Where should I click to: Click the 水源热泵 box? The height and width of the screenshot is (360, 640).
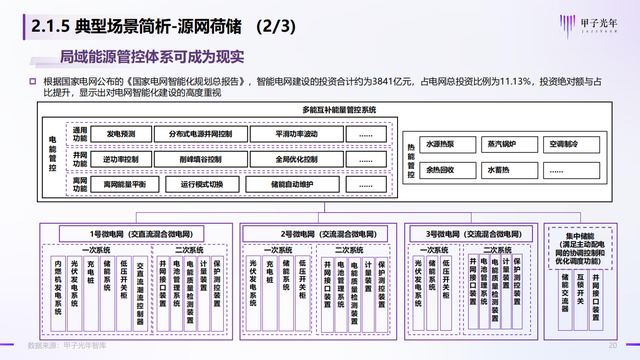pos(447,144)
